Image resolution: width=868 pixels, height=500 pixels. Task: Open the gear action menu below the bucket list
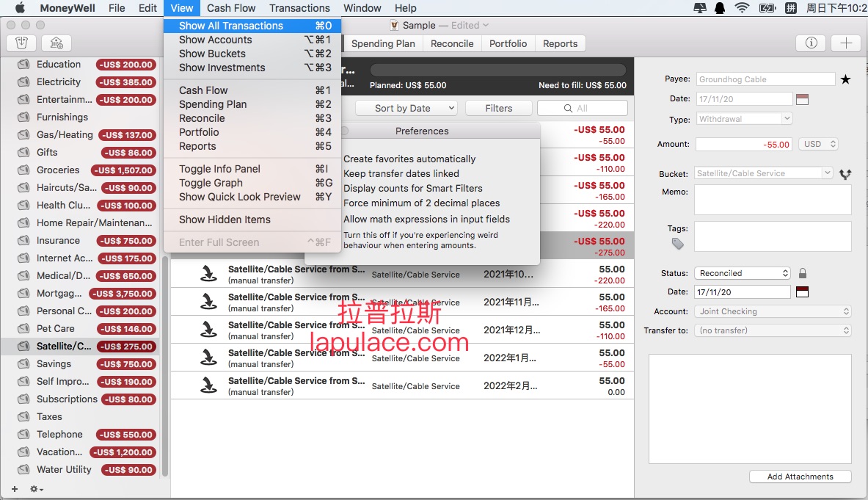(37, 489)
